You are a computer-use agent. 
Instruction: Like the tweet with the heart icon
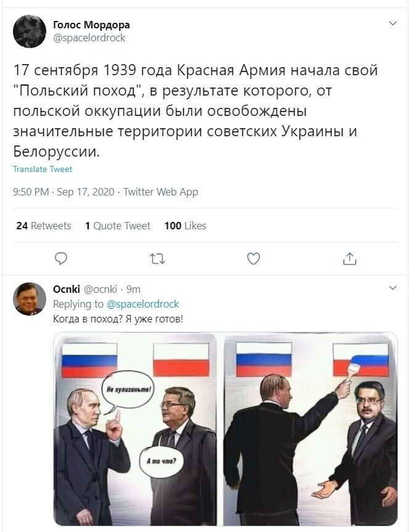click(x=253, y=259)
